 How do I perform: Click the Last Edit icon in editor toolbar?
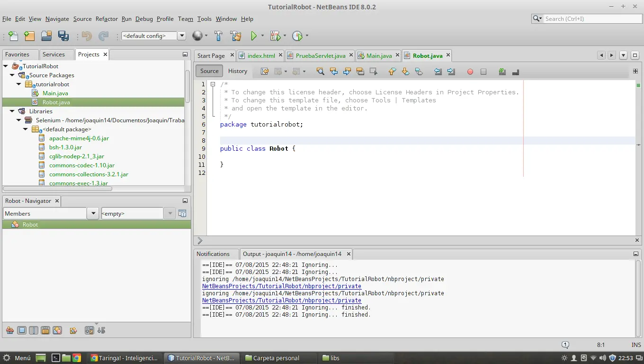[265, 72]
